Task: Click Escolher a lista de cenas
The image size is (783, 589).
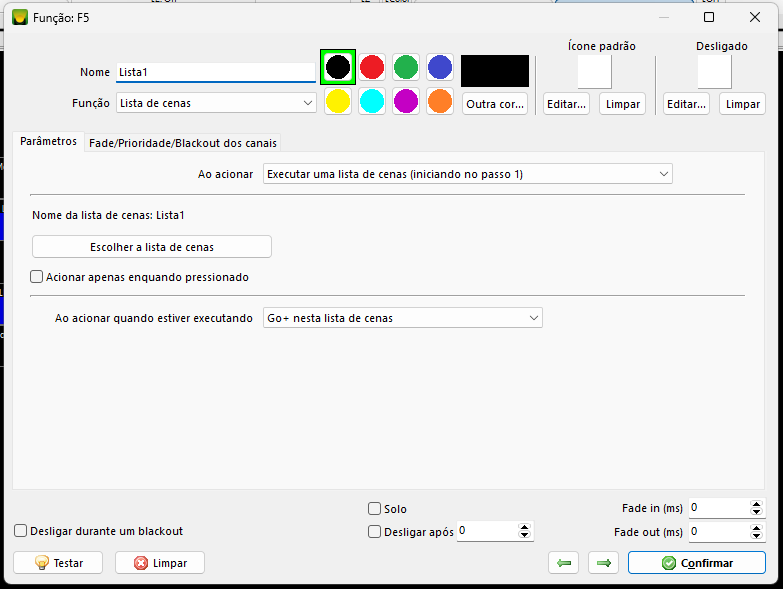Action: (x=152, y=247)
